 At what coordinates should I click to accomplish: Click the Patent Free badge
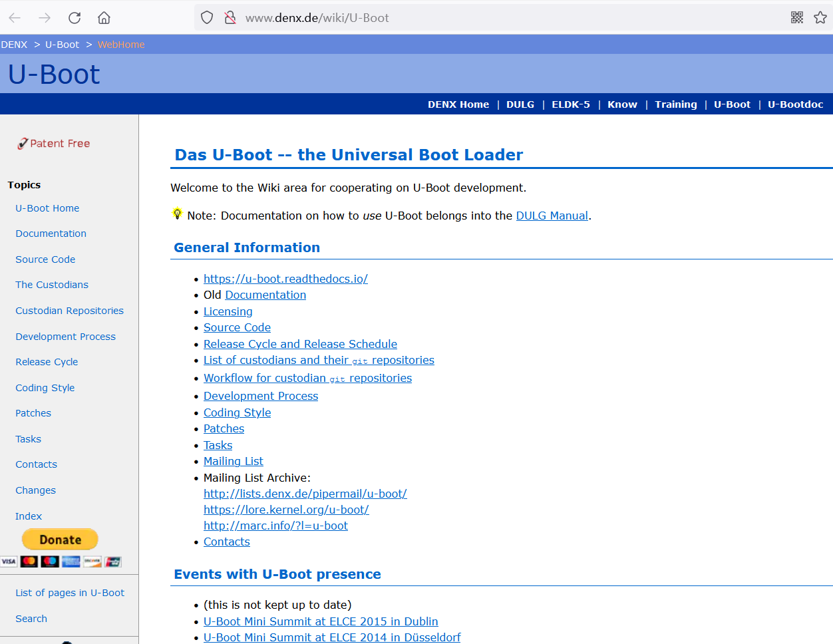coord(53,143)
